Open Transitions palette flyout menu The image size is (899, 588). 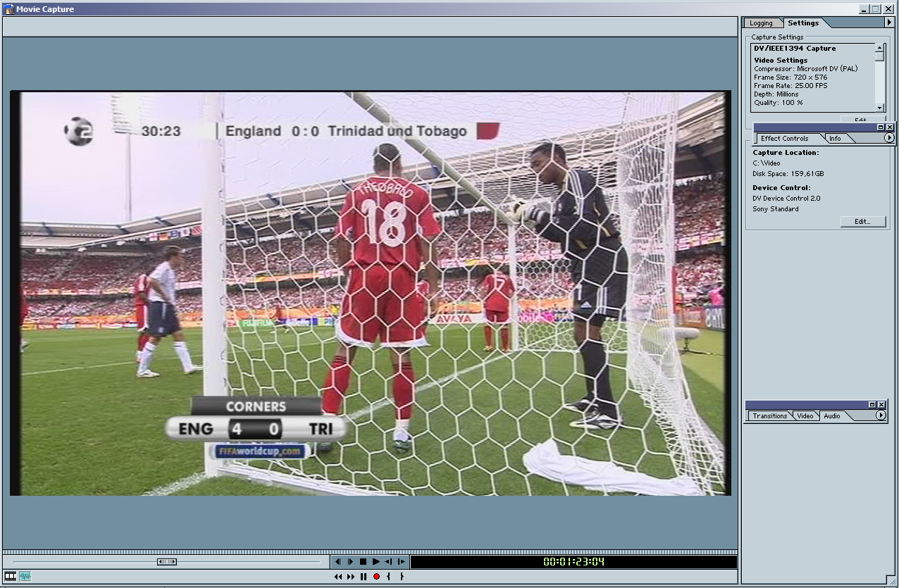881,415
